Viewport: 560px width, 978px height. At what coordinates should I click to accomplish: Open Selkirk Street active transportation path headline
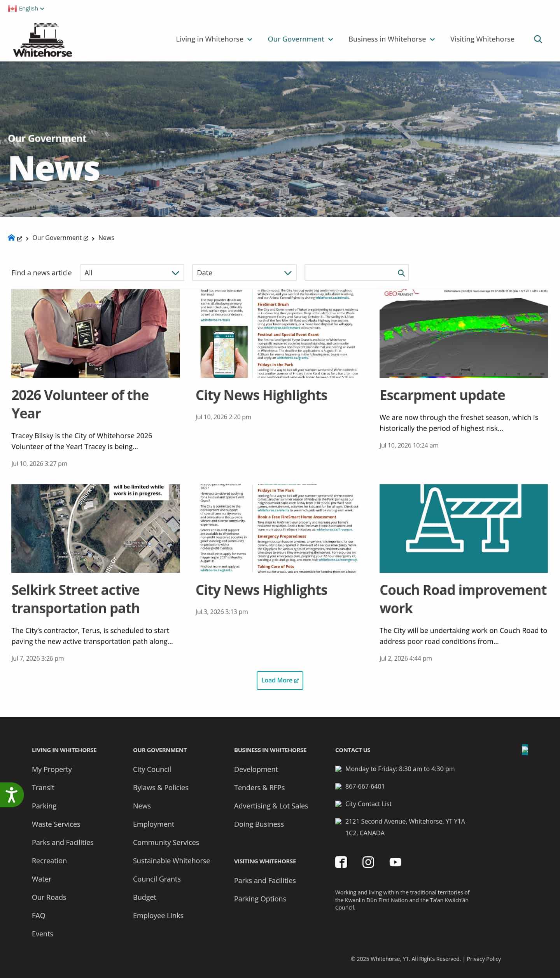[x=75, y=599]
